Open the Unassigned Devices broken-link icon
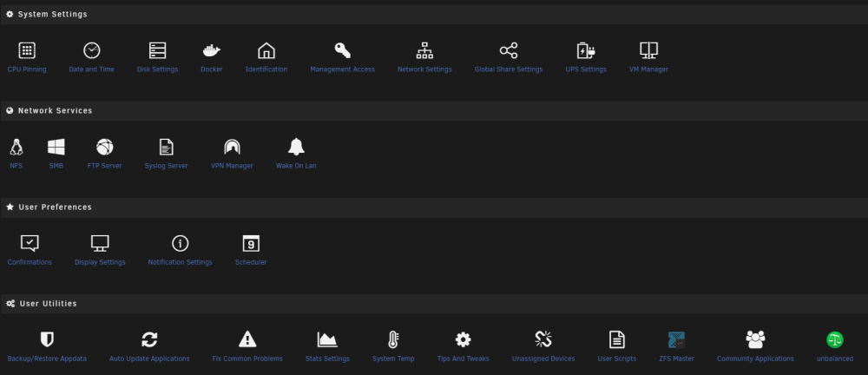 543,339
